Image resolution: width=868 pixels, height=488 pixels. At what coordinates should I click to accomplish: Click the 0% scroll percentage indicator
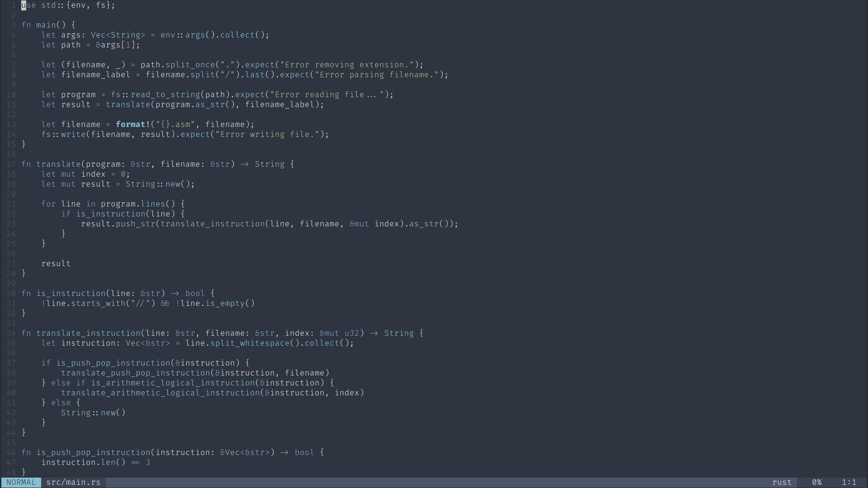coord(816,482)
